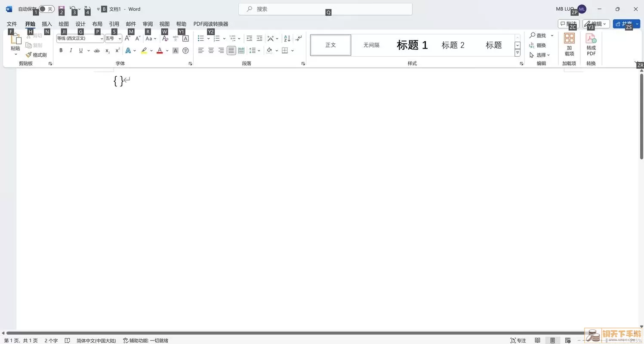Switch to the Design (设计) tab
644x344 pixels.
[x=80, y=24]
